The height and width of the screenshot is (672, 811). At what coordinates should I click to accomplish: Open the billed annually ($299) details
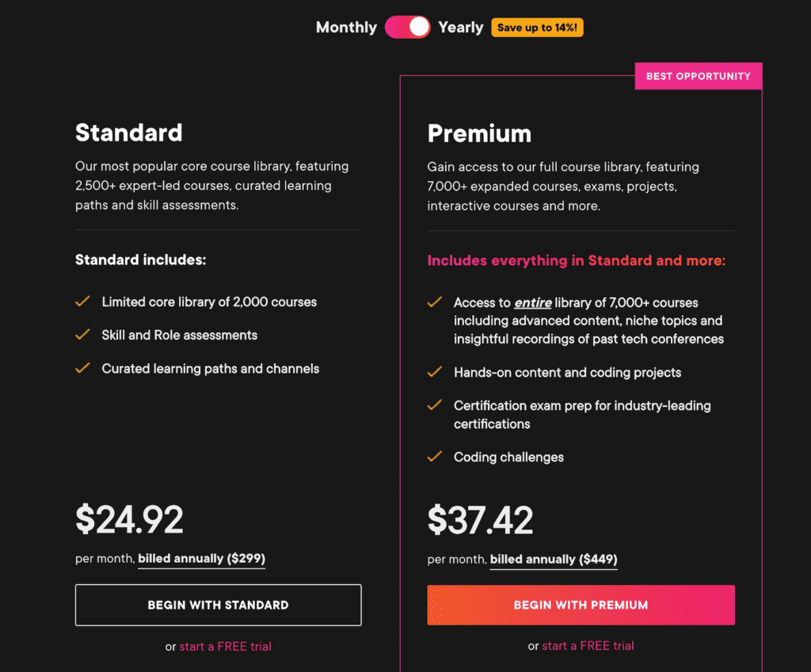[200, 559]
